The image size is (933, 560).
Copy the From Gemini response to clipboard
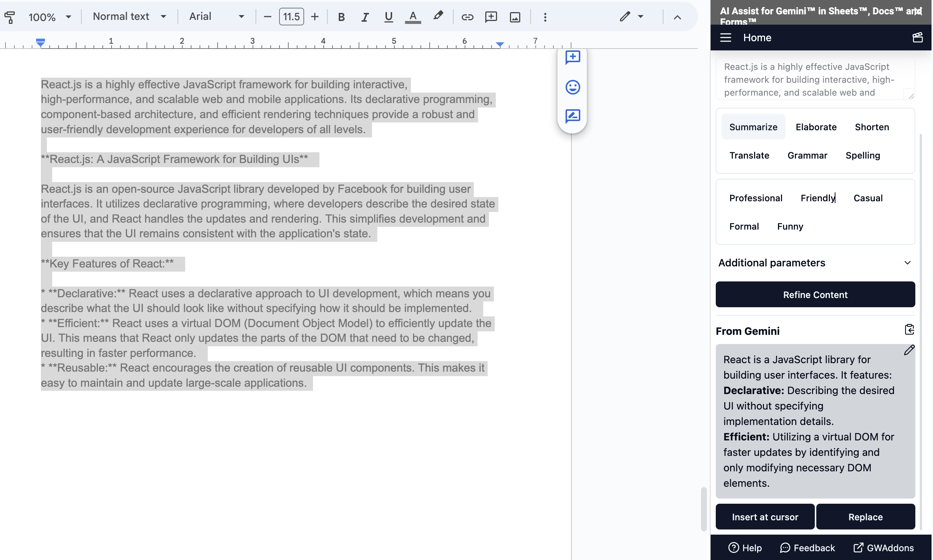(909, 330)
